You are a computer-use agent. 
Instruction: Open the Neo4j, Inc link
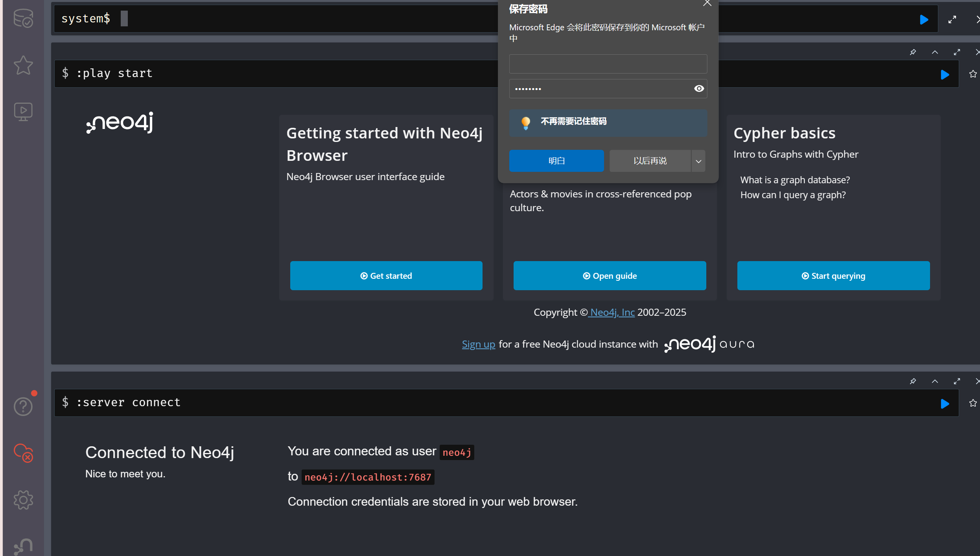click(x=612, y=312)
